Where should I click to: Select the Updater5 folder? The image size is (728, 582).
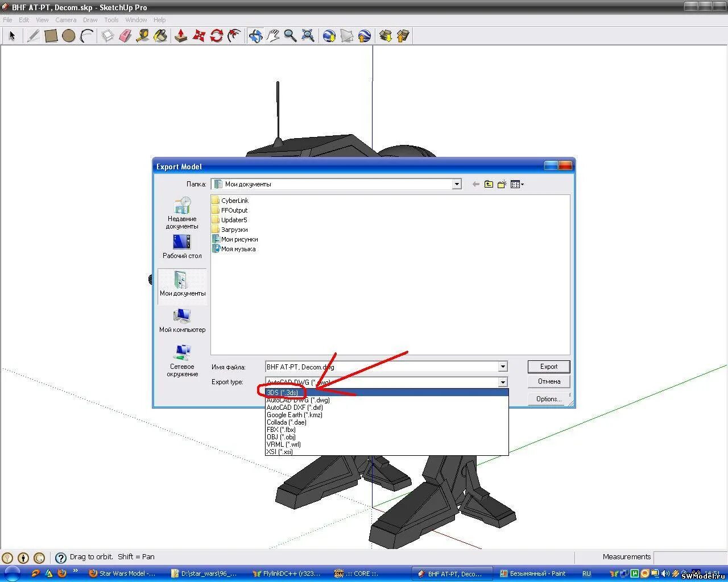pos(229,220)
